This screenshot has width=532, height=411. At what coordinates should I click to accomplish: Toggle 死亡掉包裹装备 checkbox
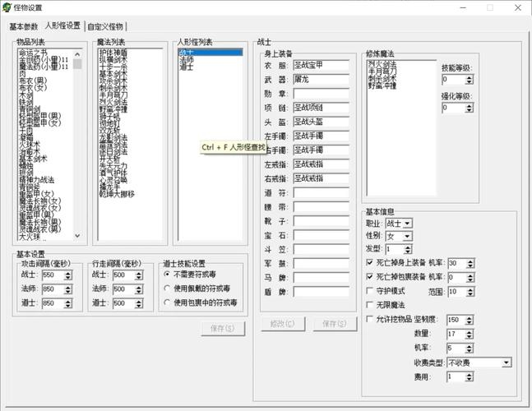(370, 277)
